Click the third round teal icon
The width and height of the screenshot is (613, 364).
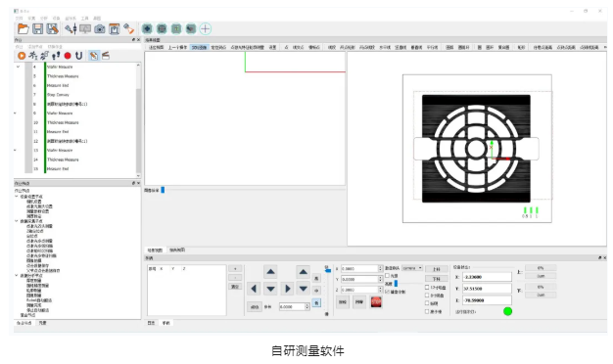[x=176, y=28]
